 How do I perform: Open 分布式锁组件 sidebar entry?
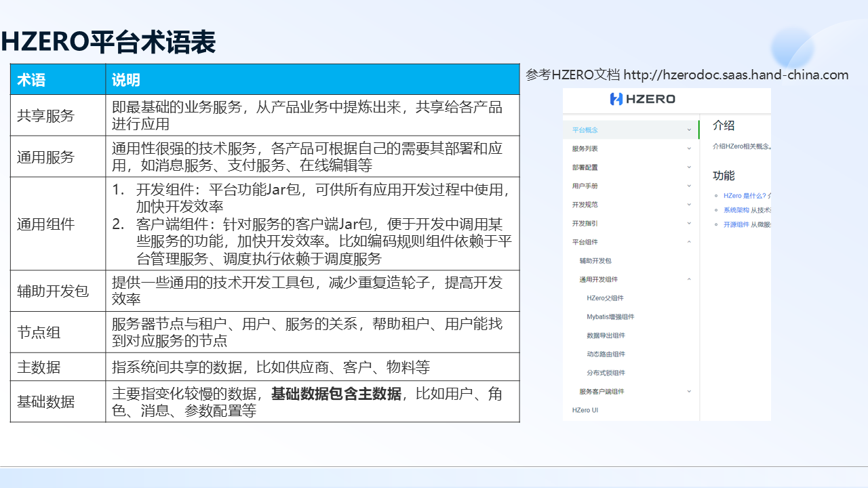606,372
